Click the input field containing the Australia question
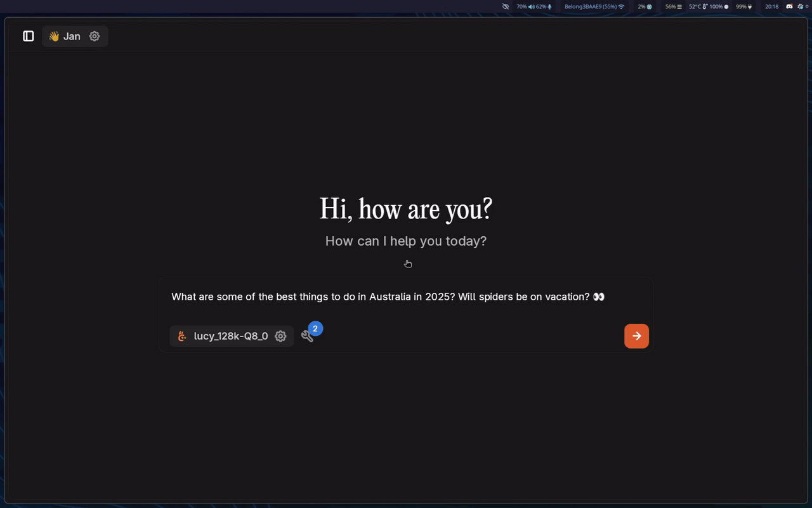The image size is (812, 508). point(388,297)
